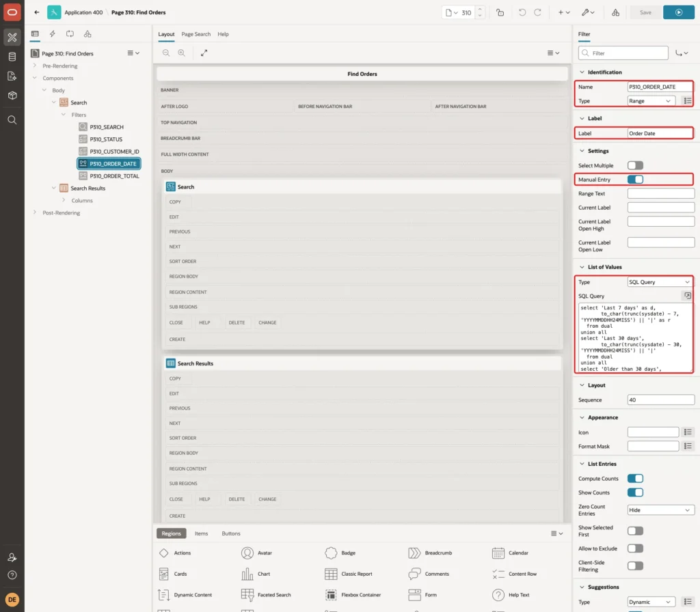Screen dimensions: 700x612
Task: Open Icon picker list button
Action: click(688, 432)
